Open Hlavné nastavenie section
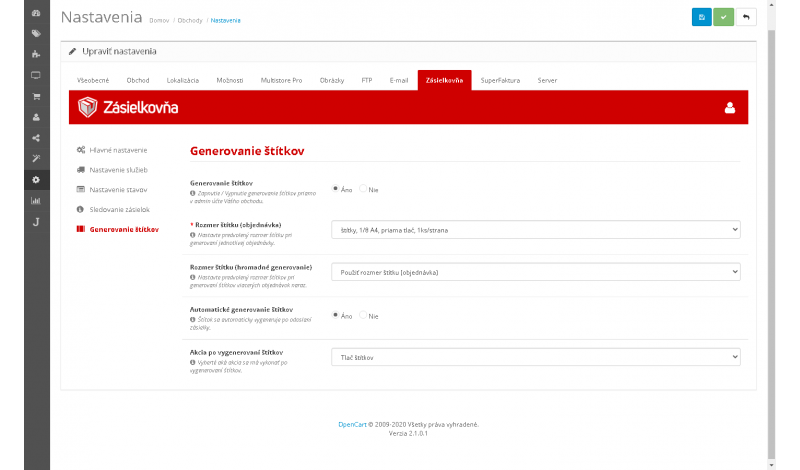Screen dimensions: 800x470 click(x=112, y=150)
